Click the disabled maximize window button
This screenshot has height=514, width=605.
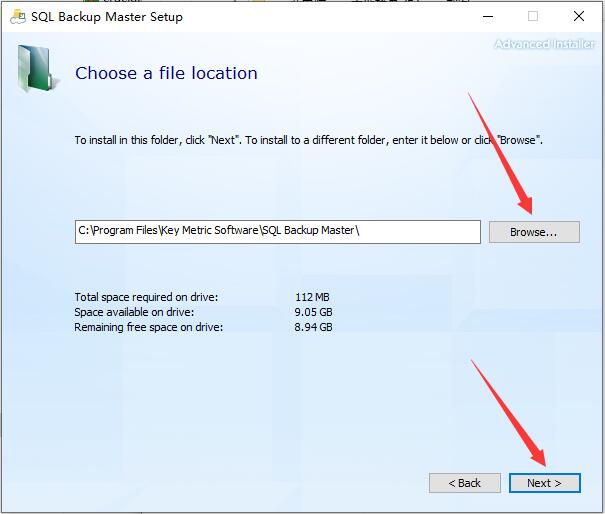[533, 16]
